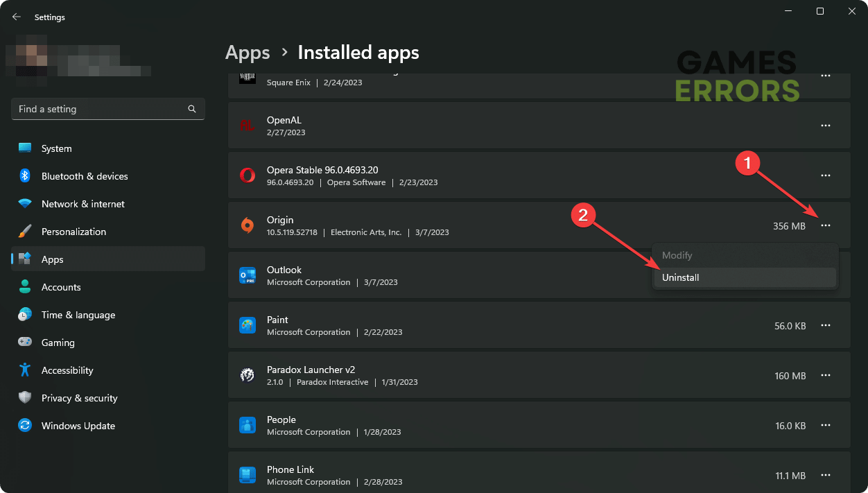Image resolution: width=868 pixels, height=493 pixels.
Task: Open Privacy & security settings
Action: click(x=79, y=398)
